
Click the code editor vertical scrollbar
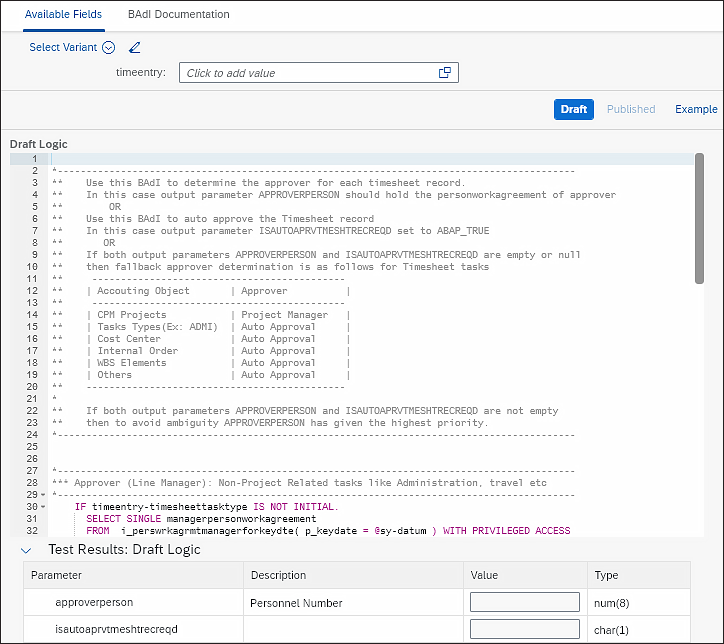pyautogui.click(x=699, y=218)
